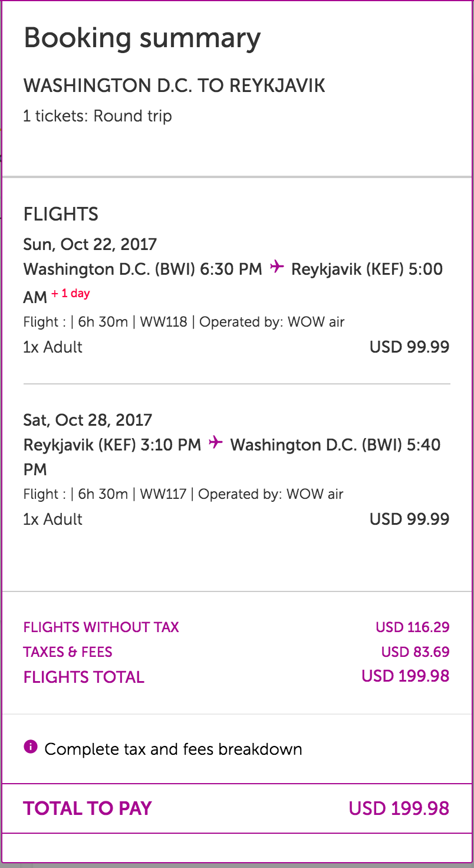Image resolution: width=474 pixels, height=868 pixels.
Task: Click the Booking summary heading
Action: coord(142,38)
